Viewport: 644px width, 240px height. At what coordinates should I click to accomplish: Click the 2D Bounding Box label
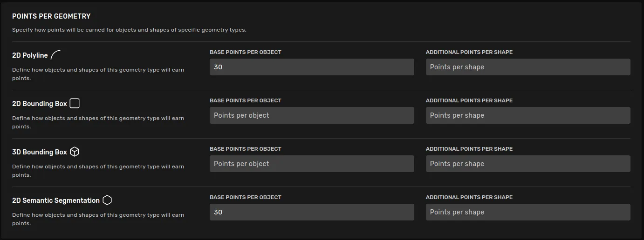tap(40, 104)
